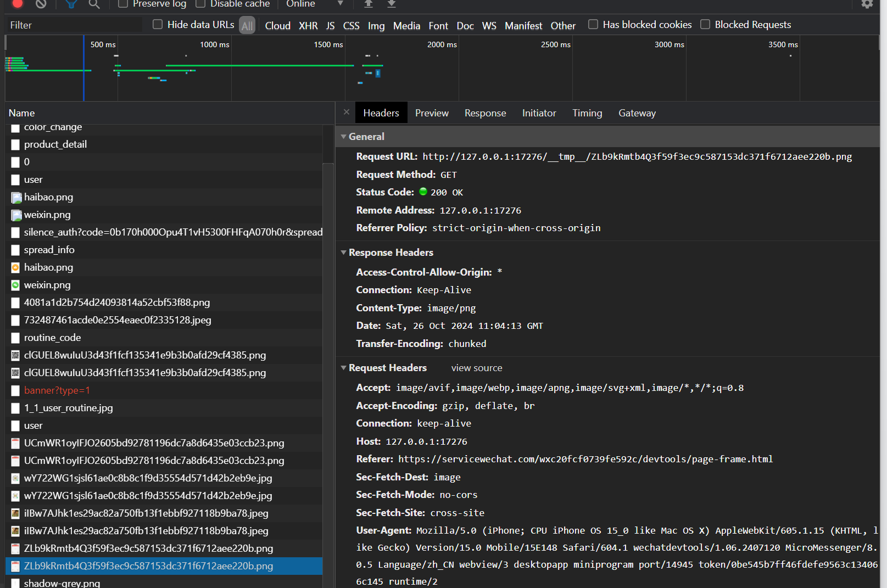Open the network search magnifier
The height and width of the screenshot is (588, 887).
pyautogui.click(x=94, y=4)
